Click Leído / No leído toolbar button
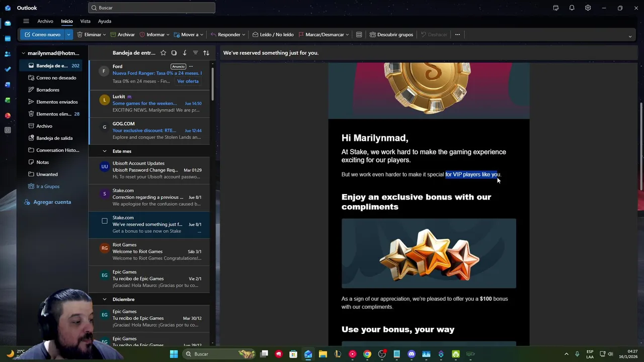The image size is (644, 362). (273, 35)
